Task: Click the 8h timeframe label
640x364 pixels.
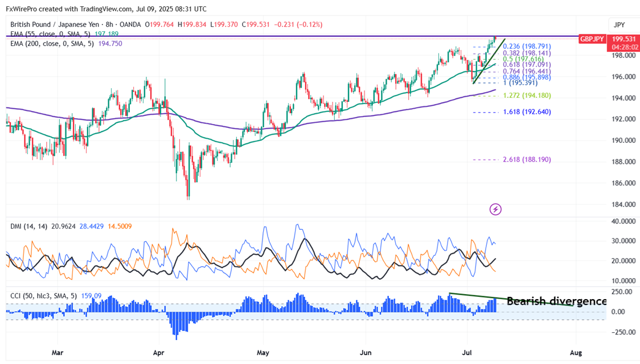Action: [x=109, y=24]
